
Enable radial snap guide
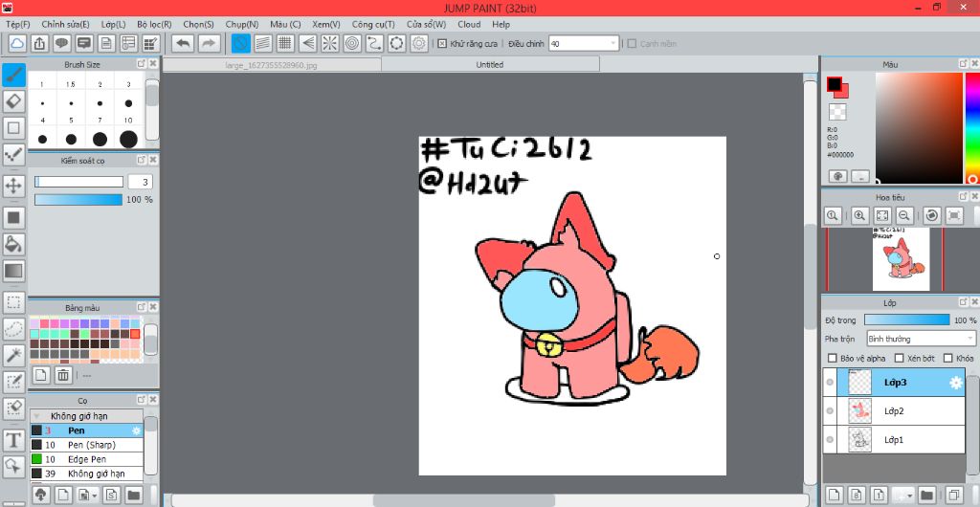coord(330,43)
